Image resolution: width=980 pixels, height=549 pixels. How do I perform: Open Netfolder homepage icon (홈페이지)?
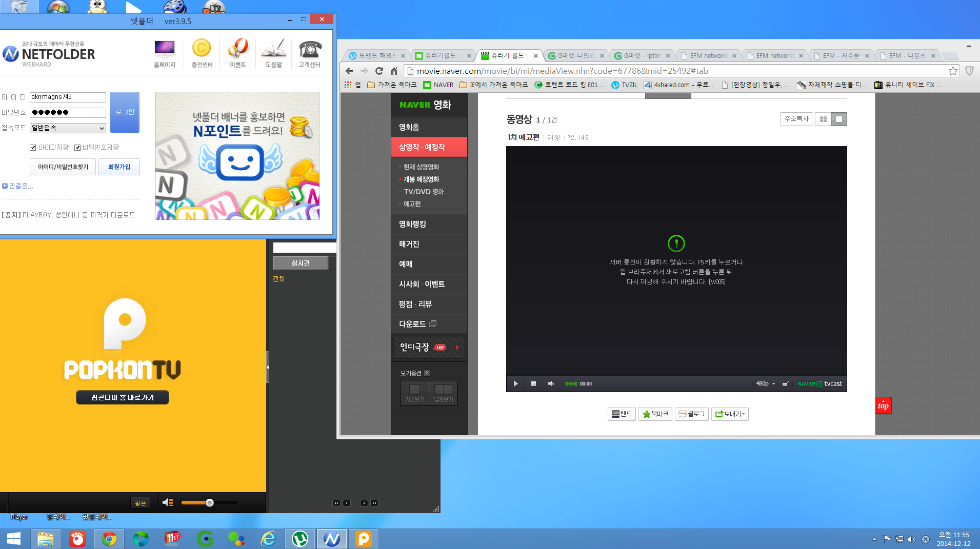pyautogui.click(x=165, y=54)
